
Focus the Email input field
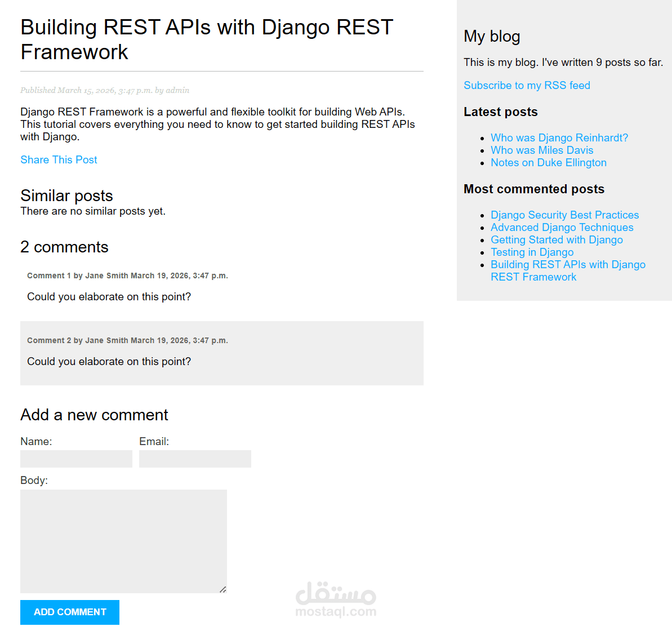tap(195, 459)
